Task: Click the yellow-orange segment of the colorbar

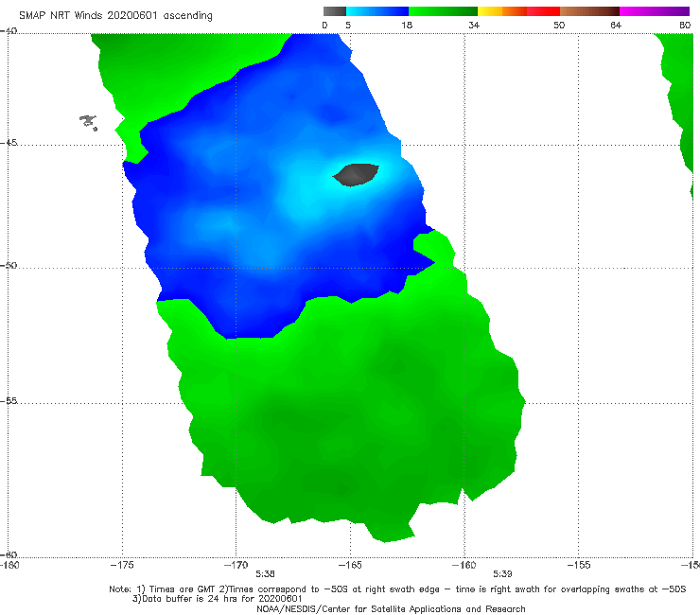Action: click(x=502, y=11)
